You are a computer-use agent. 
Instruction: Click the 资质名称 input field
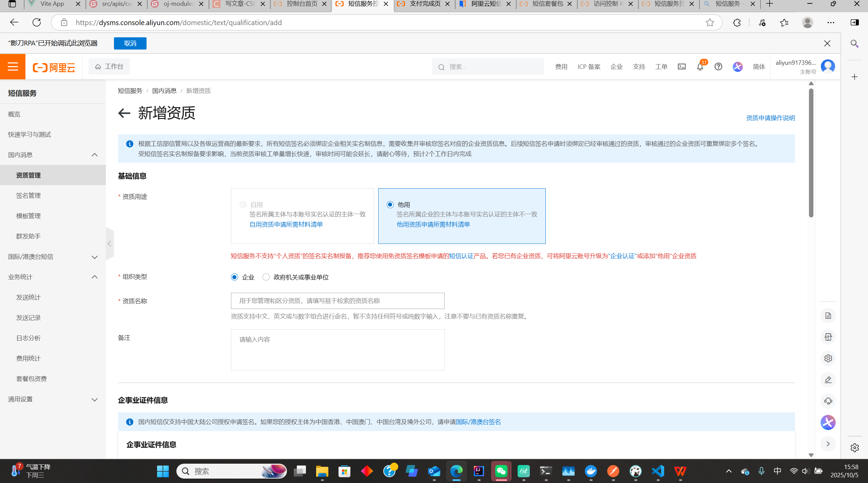click(x=337, y=301)
